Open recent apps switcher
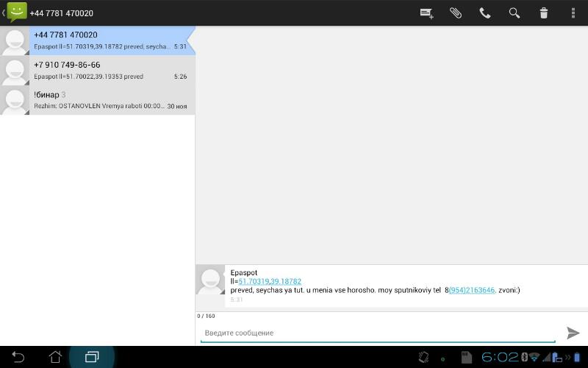The height and width of the screenshot is (368, 588). coord(92,357)
